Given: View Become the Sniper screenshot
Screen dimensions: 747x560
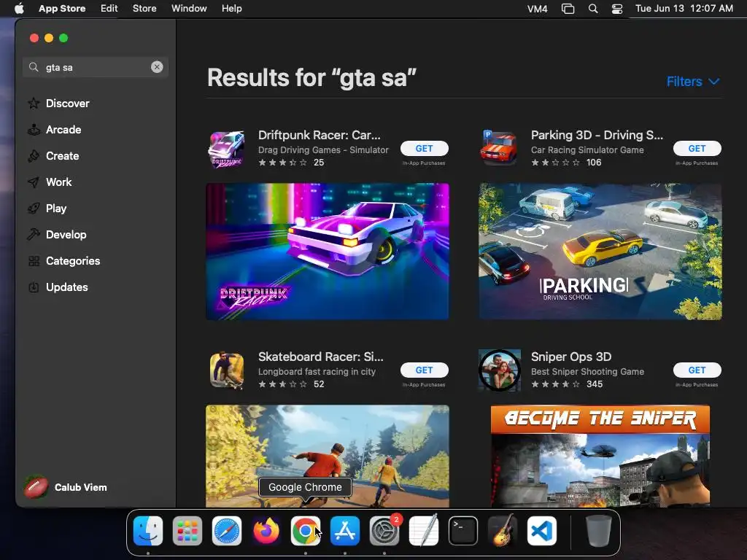Looking at the screenshot, I should coord(600,456).
